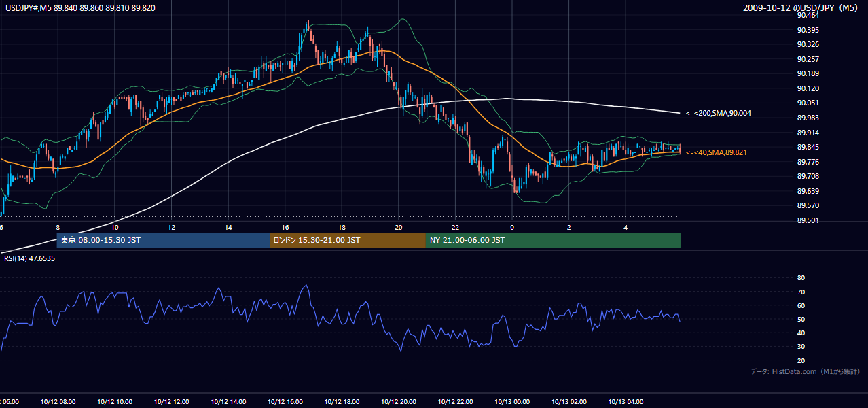Click price axis value 89.639

[810, 191]
